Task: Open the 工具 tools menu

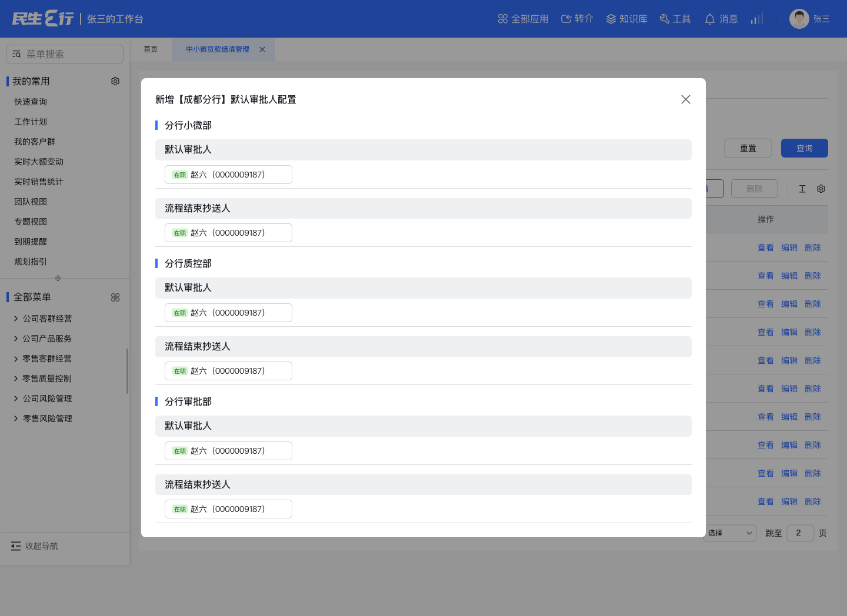Action: 675,19
